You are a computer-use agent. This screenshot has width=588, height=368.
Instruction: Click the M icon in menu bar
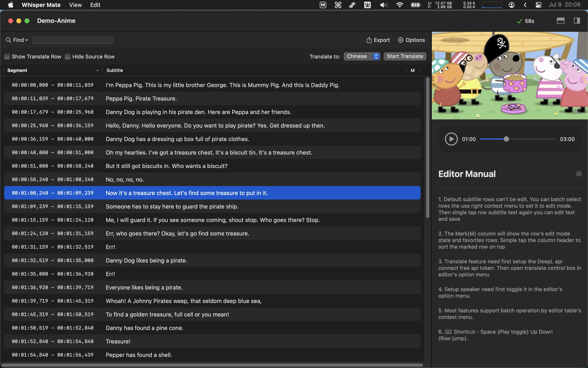pyautogui.click(x=323, y=5)
